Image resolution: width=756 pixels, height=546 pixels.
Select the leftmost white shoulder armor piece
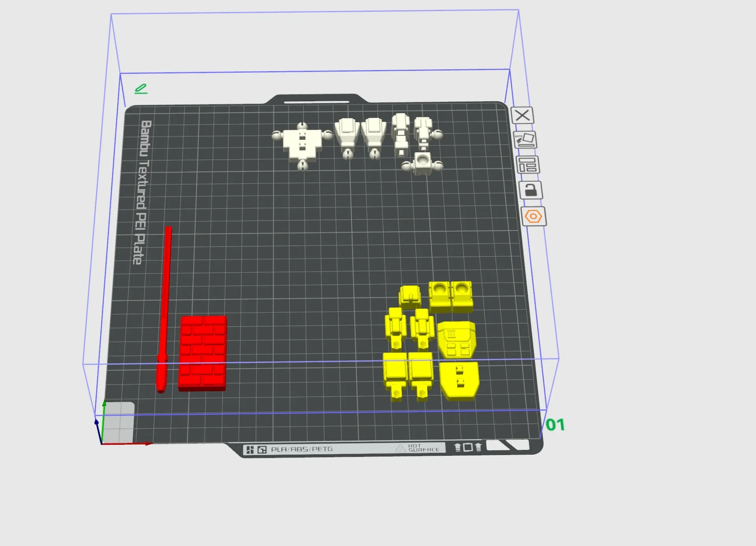pyautogui.click(x=347, y=138)
